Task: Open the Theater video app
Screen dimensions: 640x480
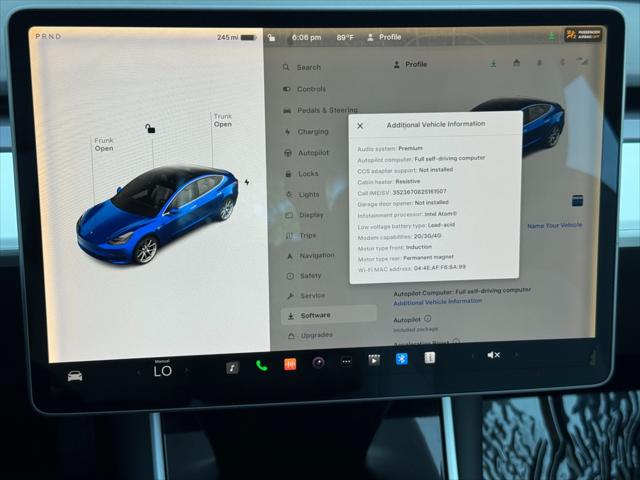Action: pos(374,360)
